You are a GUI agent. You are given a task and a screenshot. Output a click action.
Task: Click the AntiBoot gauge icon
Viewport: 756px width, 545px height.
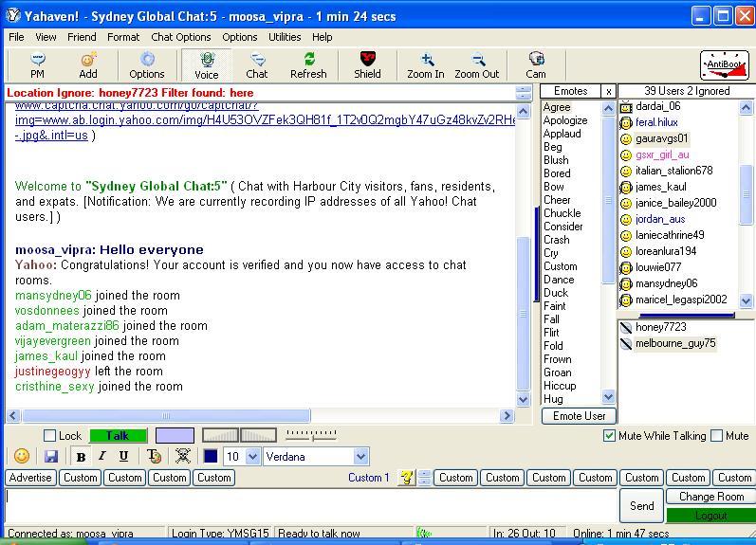point(725,65)
